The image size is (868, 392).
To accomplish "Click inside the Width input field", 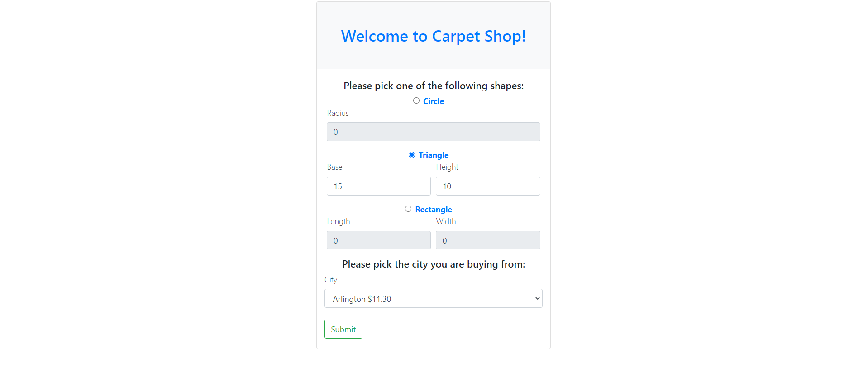I will [487, 240].
